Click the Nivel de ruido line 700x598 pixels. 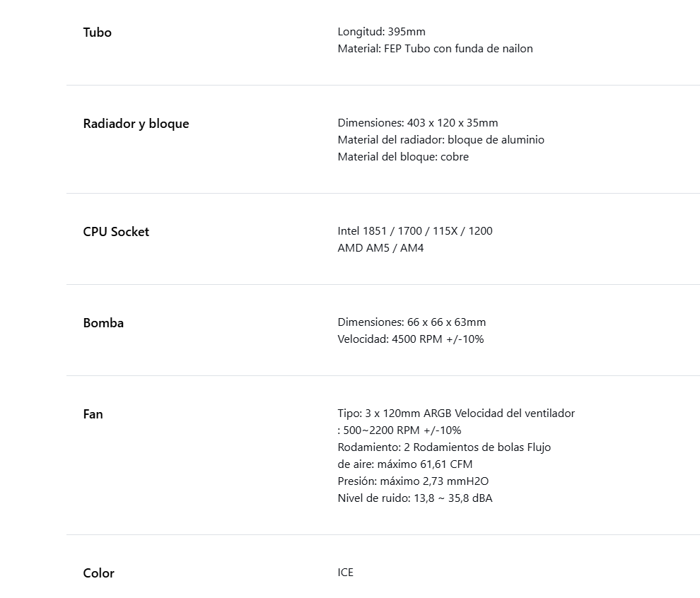point(414,498)
